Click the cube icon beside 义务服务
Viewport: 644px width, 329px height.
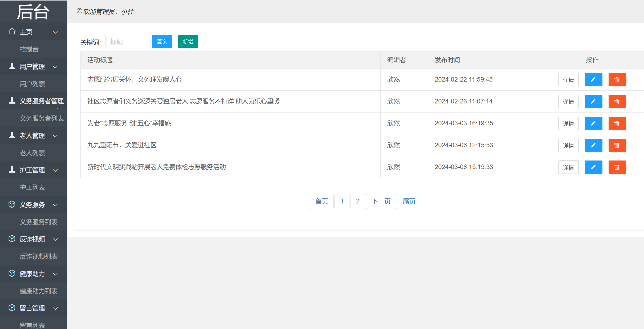(12, 204)
